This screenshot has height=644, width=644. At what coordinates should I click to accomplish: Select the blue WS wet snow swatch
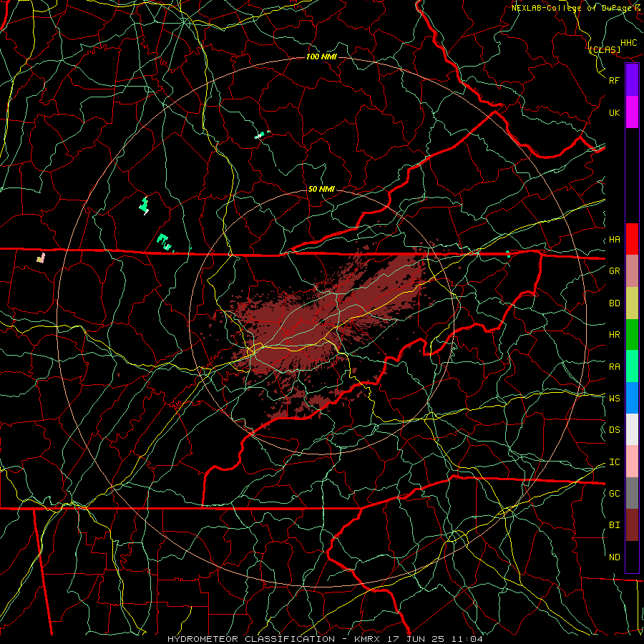(632, 398)
